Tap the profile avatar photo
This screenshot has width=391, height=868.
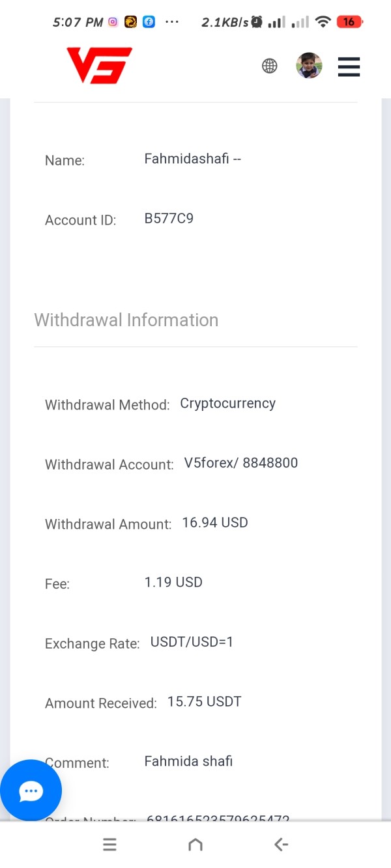coord(309,66)
